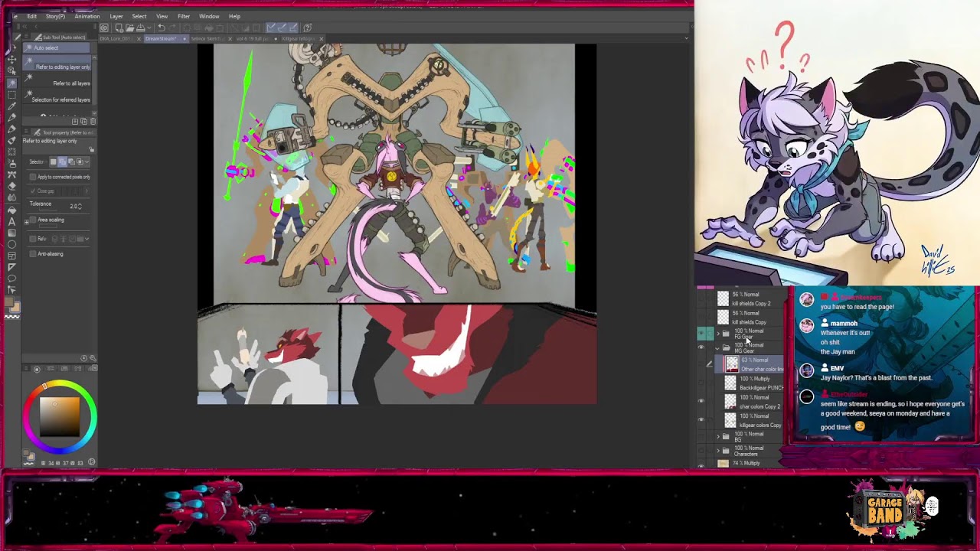Select the Gradient tool
The width and height of the screenshot is (980, 551).
pos(12,233)
